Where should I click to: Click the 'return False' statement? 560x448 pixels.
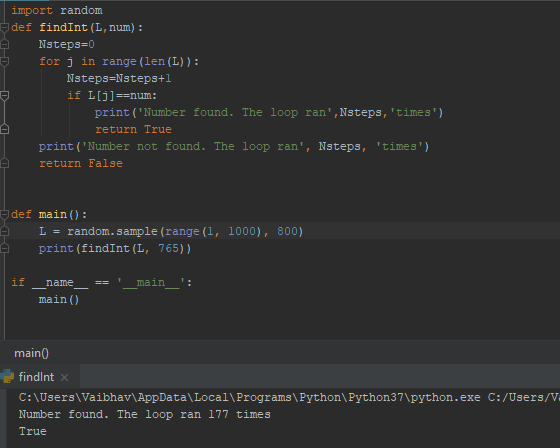pyautogui.click(x=81, y=163)
